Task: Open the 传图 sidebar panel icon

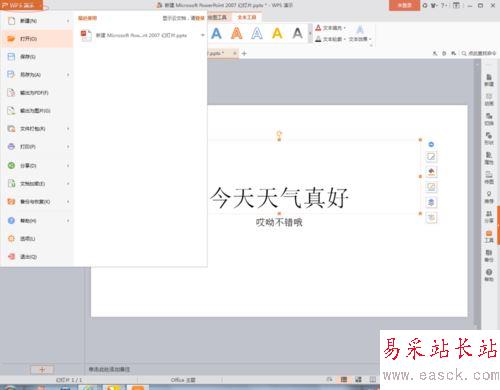Action: [489, 177]
